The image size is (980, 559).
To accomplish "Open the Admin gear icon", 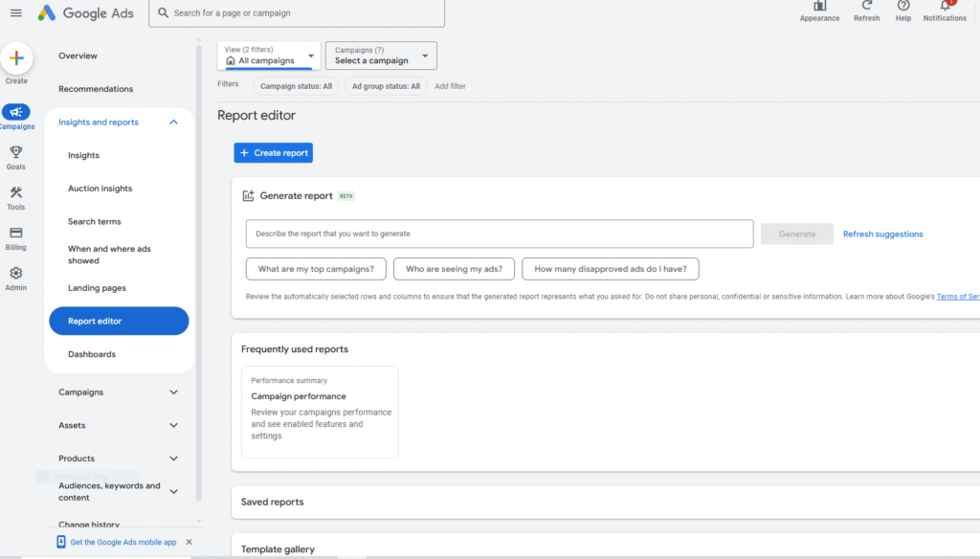I will pos(15,273).
